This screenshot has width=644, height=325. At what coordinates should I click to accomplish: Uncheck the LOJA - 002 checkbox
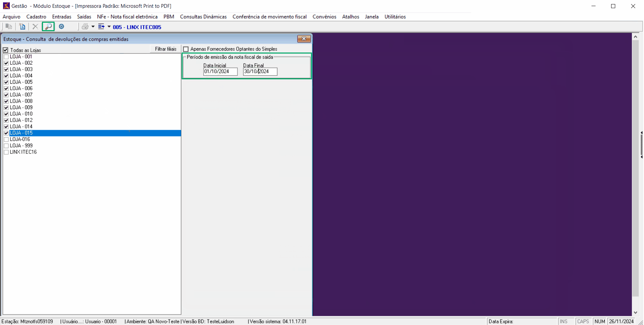coord(6,63)
